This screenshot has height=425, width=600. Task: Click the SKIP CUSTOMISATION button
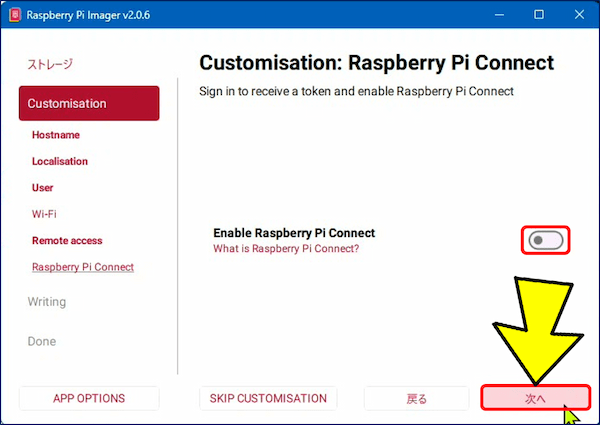(268, 398)
